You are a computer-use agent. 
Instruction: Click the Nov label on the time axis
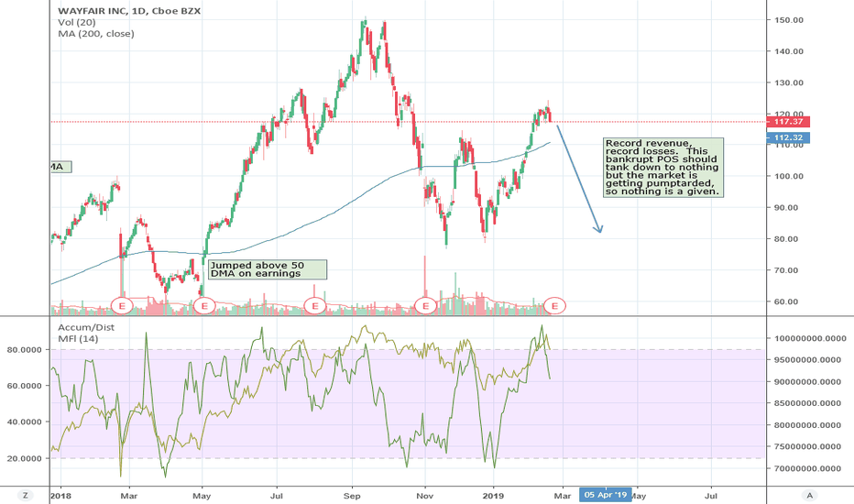425,496
